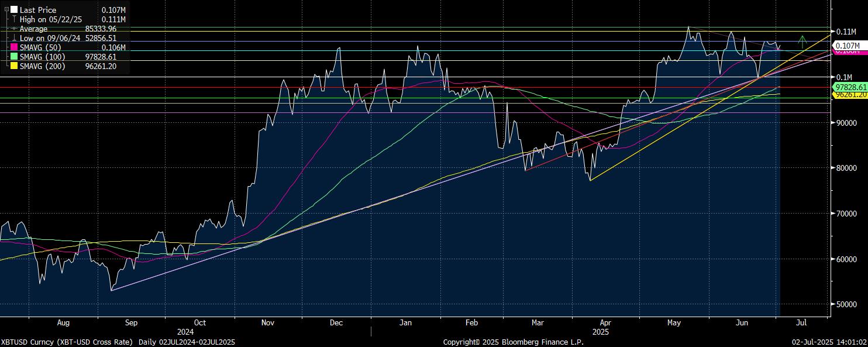Click the green up arrow annotation
The height and width of the screenshot is (347, 868).
click(802, 40)
